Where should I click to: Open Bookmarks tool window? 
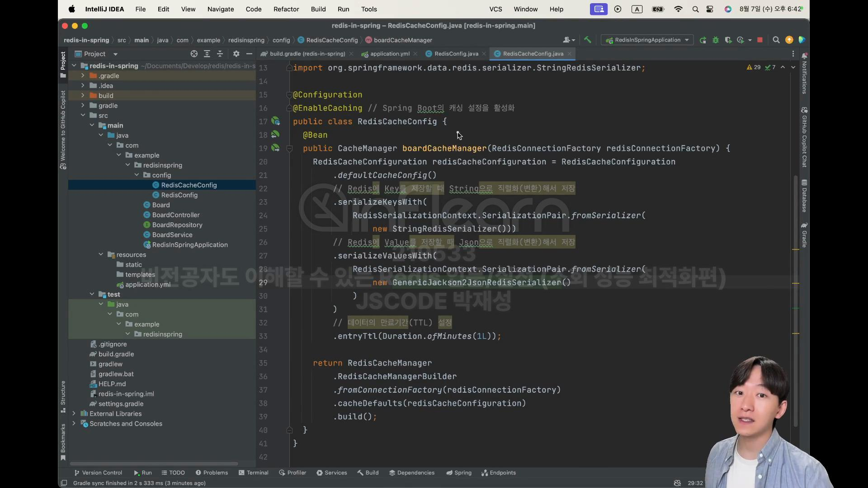click(63, 442)
